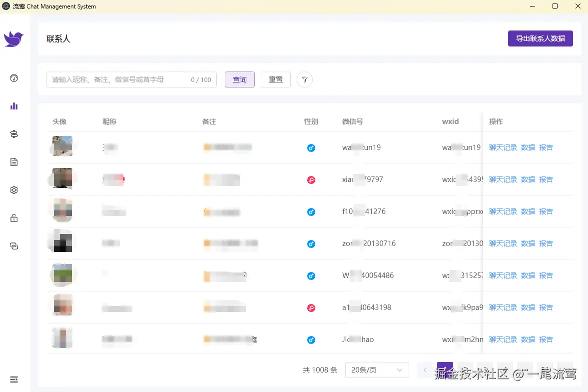This screenshot has width=588, height=392.
Task: Click the female gender icon for xia…79797
Action: click(311, 180)
